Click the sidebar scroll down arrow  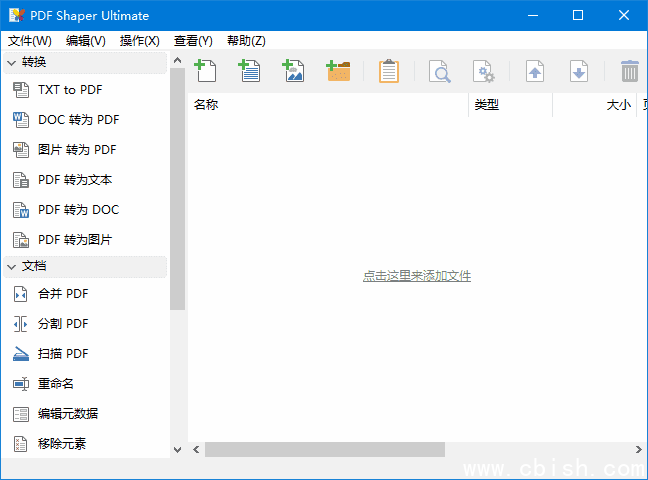coord(178,450)
